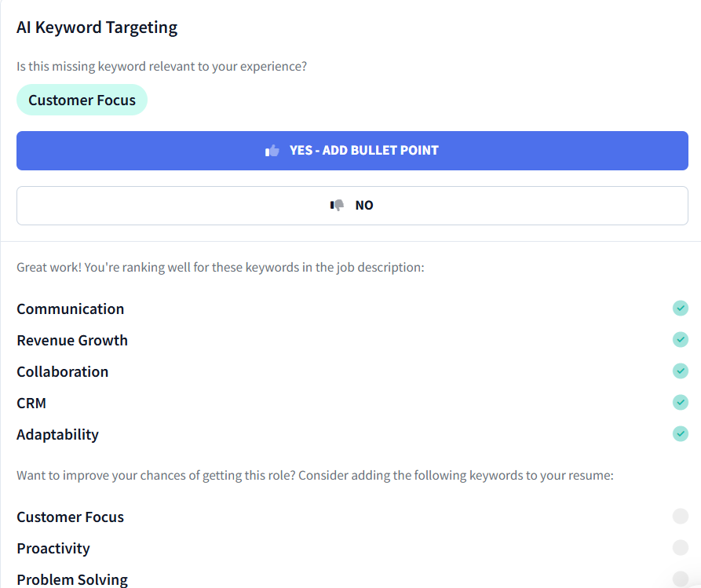Expand the Adaptability keyword row
The height and width of the screenshot is (588, 701).
coord(57,434)
